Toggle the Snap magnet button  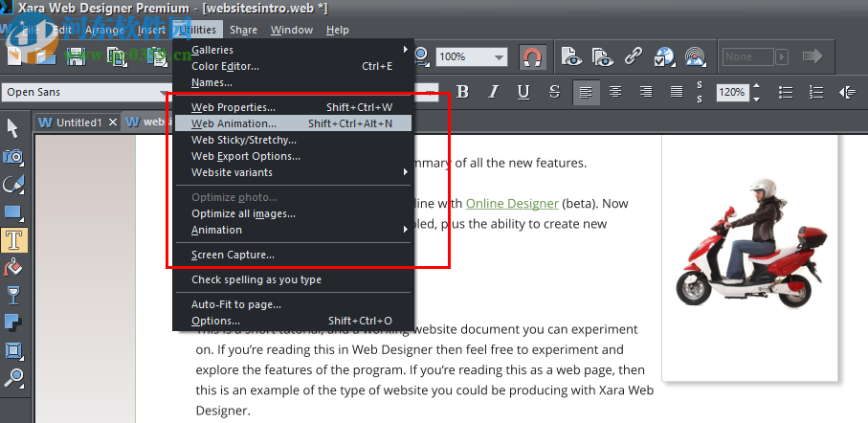click(x=532, y=56)
